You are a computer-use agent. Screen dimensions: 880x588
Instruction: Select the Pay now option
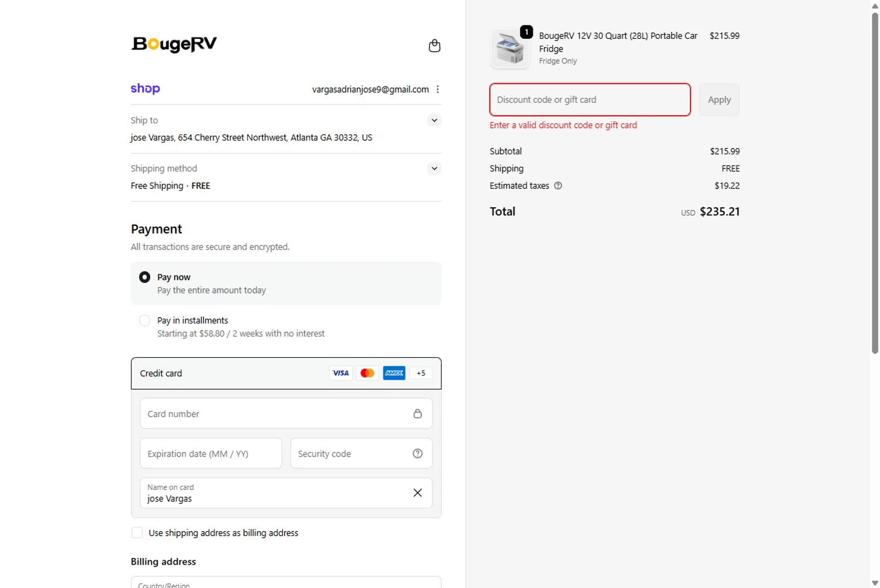tap(144, 277)
